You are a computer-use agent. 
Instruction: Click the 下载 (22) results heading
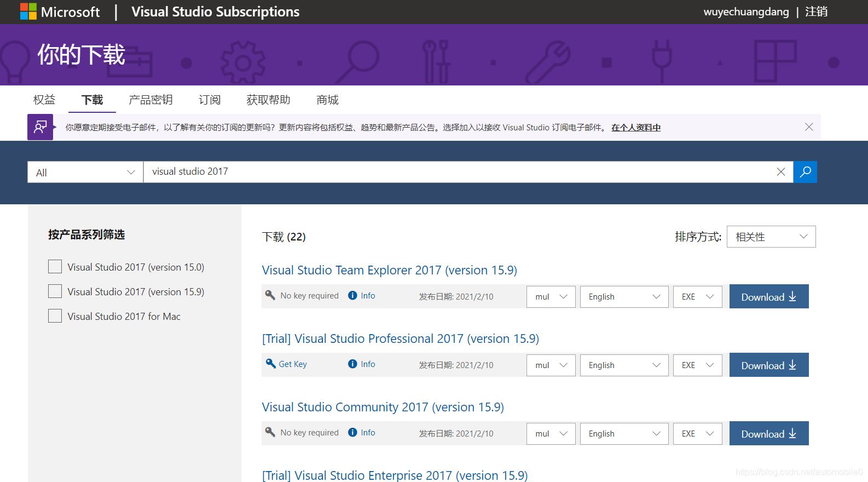tap(284, 237)
